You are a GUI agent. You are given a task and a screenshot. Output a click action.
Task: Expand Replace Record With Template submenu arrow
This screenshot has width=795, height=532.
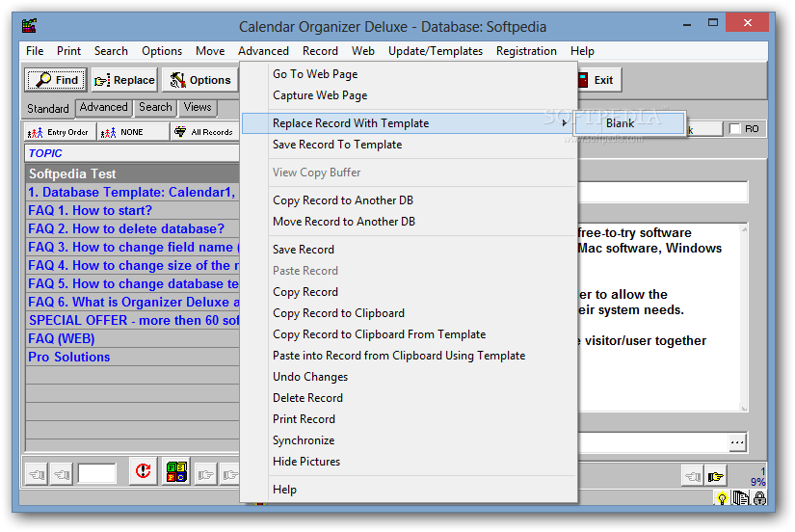click(x=565, y=123)
